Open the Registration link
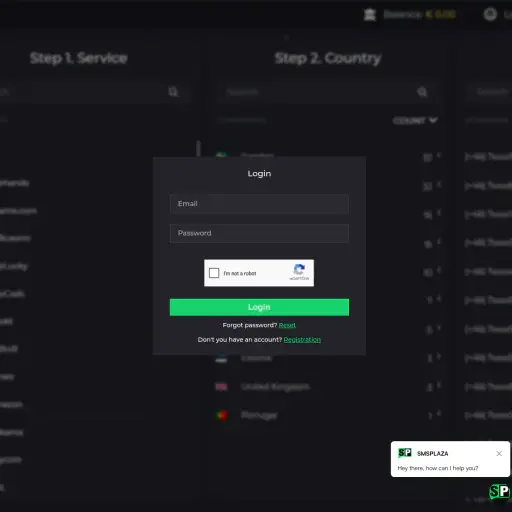The height and width of the screenshot is (512, 512). 302,340
